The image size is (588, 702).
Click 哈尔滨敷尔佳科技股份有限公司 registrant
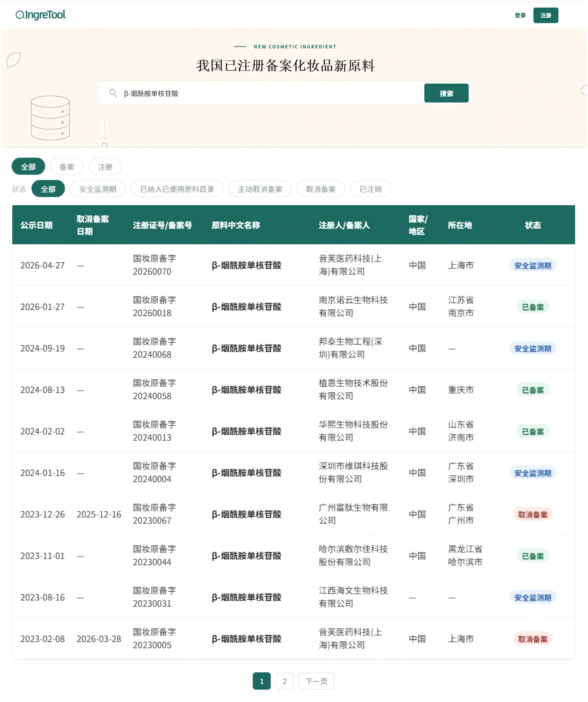353,556
